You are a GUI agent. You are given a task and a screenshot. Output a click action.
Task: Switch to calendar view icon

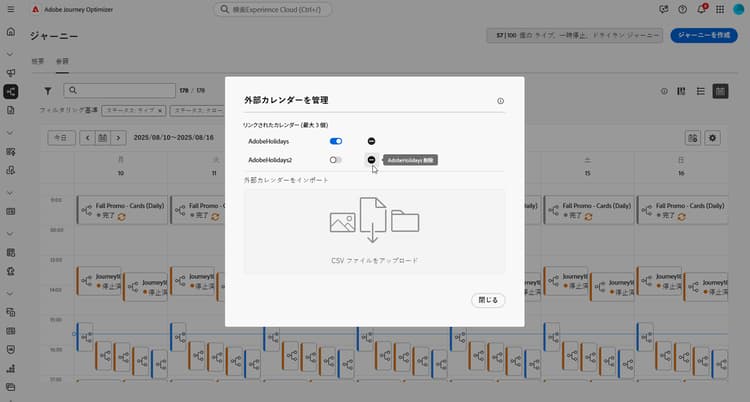coord(720,91)
